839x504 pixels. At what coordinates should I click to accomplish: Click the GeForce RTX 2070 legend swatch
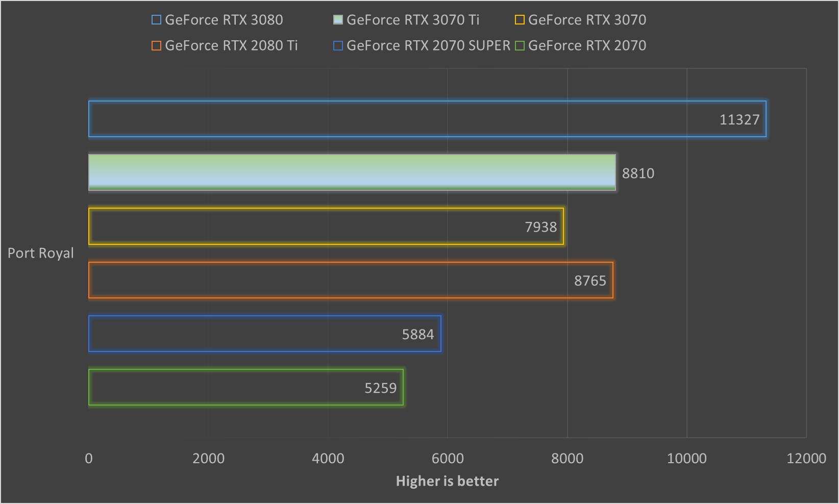point(519,45)
